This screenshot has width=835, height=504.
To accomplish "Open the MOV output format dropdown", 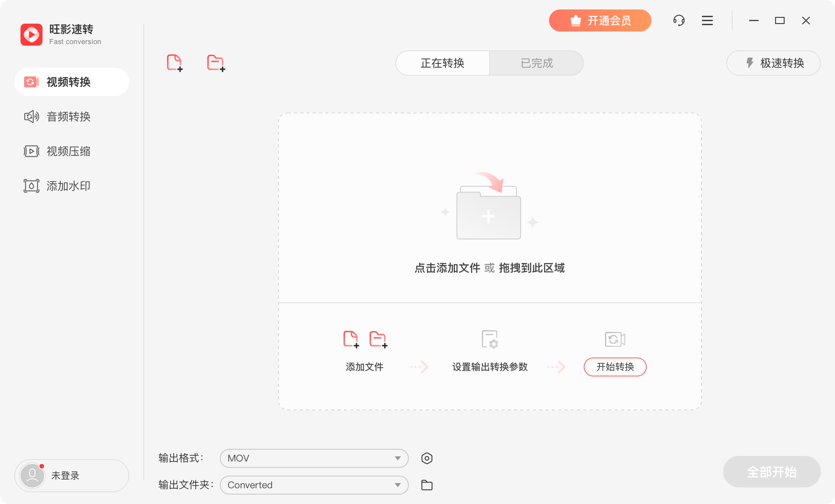I will tap(314, 458).
